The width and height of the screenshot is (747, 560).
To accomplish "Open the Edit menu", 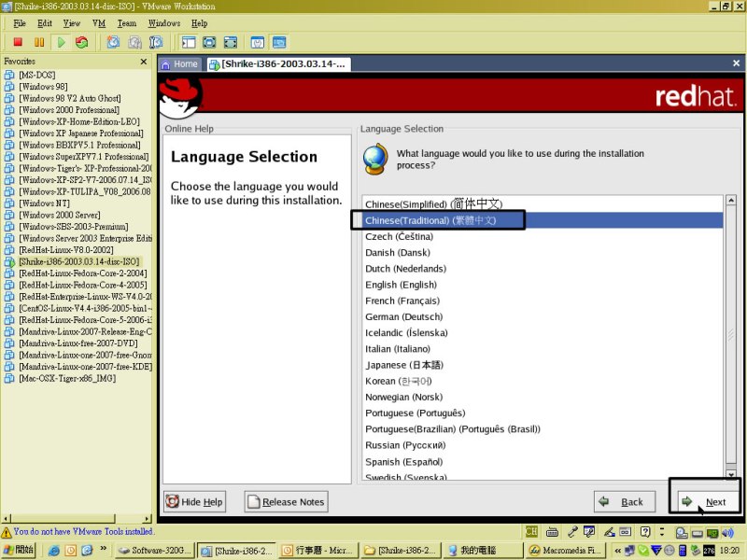I will (45, 23).
